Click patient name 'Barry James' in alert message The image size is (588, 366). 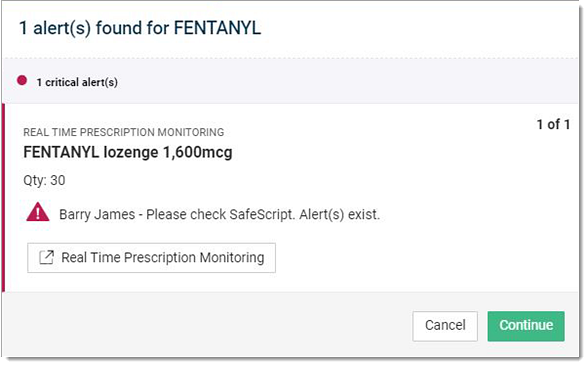pyautogui.click(x=97, y=214)
